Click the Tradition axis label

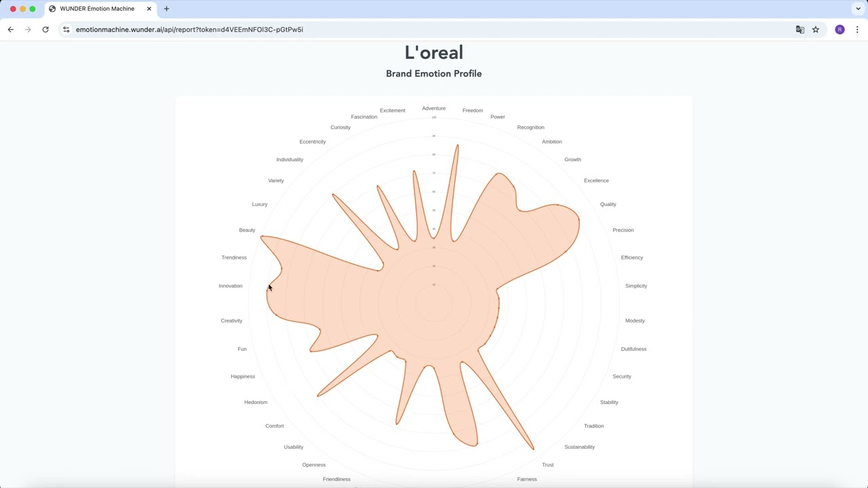pyautogui.click(x=594, y=426)
